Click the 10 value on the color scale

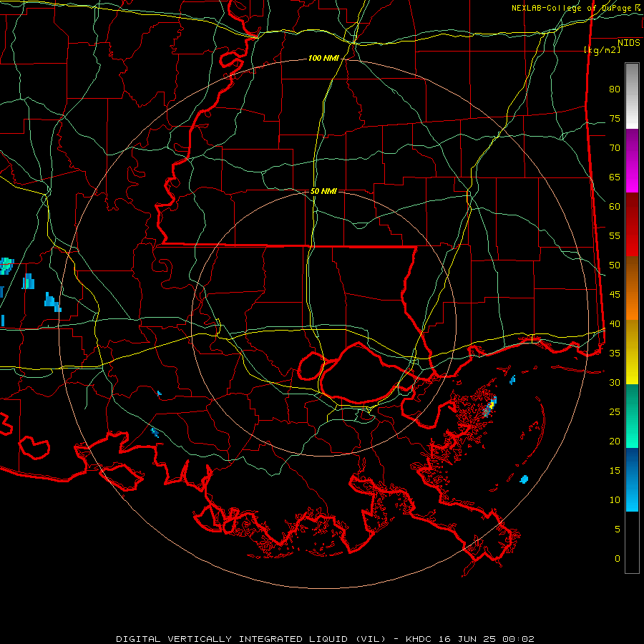point(615,500)
